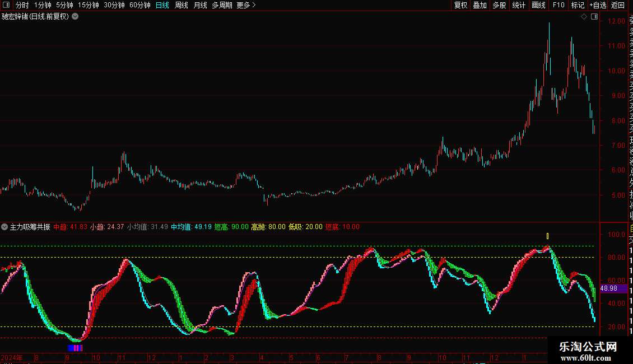
Task: Select the 60分钟 period
Action: click(140, 5)
